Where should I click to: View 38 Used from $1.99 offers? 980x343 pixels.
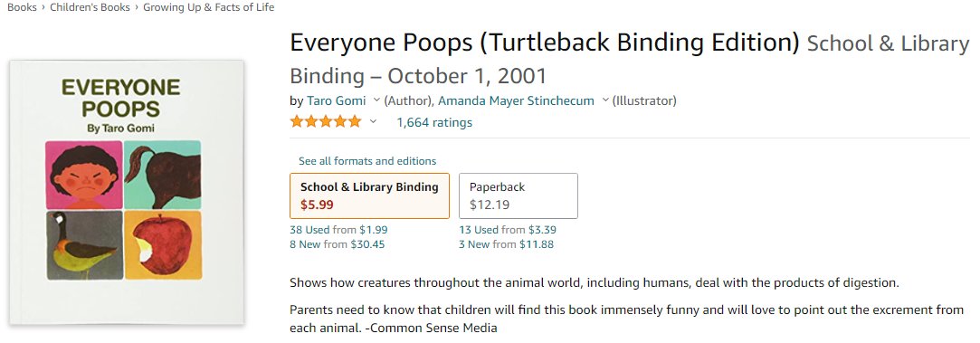tap(338, 230)
